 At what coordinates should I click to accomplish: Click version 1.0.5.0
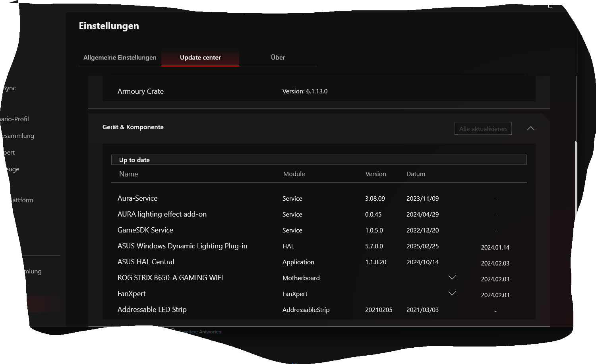pyautogui.click(x=374, y=230)
